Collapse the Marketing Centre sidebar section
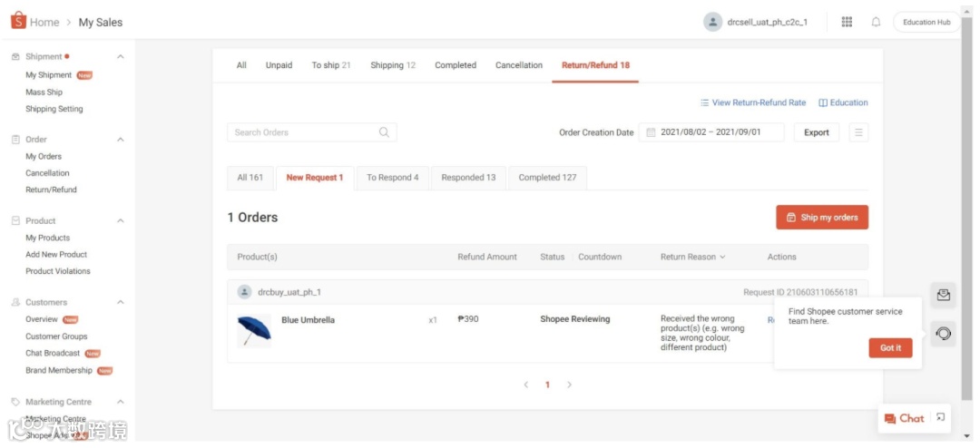Viewport: 980px width, 448px height. point(121,402)
